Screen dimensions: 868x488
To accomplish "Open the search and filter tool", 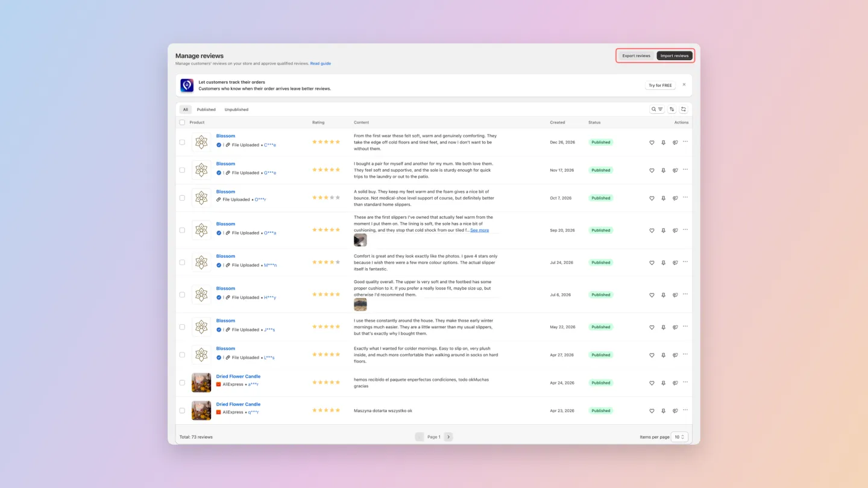I will point(657,110).
